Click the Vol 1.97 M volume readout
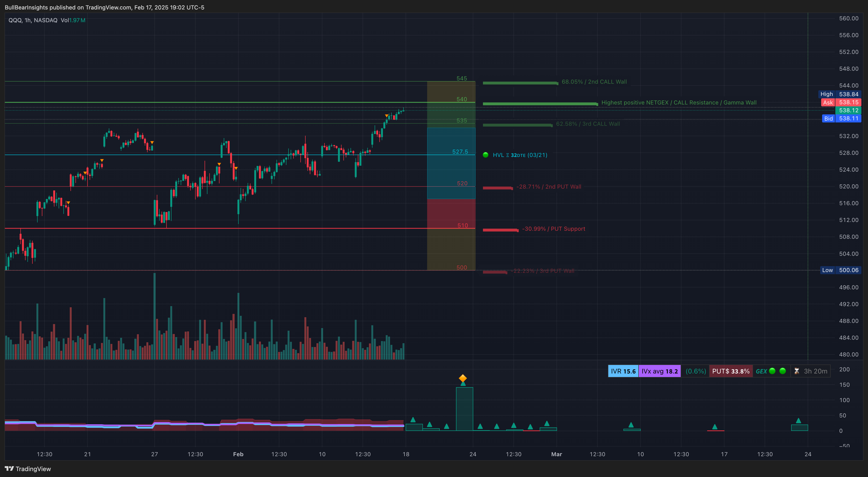 pos(73,20)
